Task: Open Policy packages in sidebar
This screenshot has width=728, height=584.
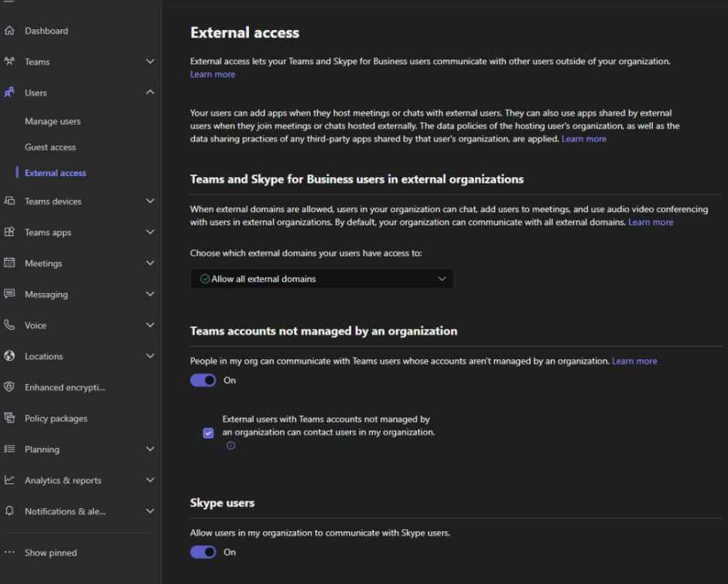Action: 56,418
